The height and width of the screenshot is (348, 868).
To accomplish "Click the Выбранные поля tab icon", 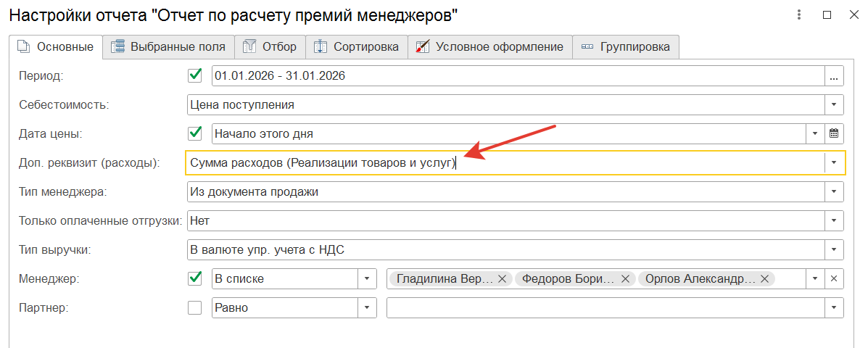I will (x=117, y=47).
